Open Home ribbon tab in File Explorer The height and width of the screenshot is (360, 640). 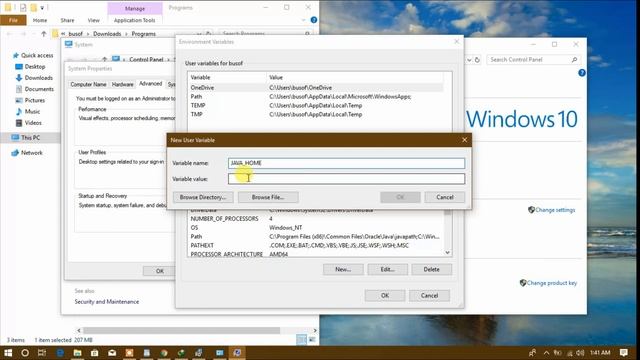pyautogui.click(x=40, y=20)
